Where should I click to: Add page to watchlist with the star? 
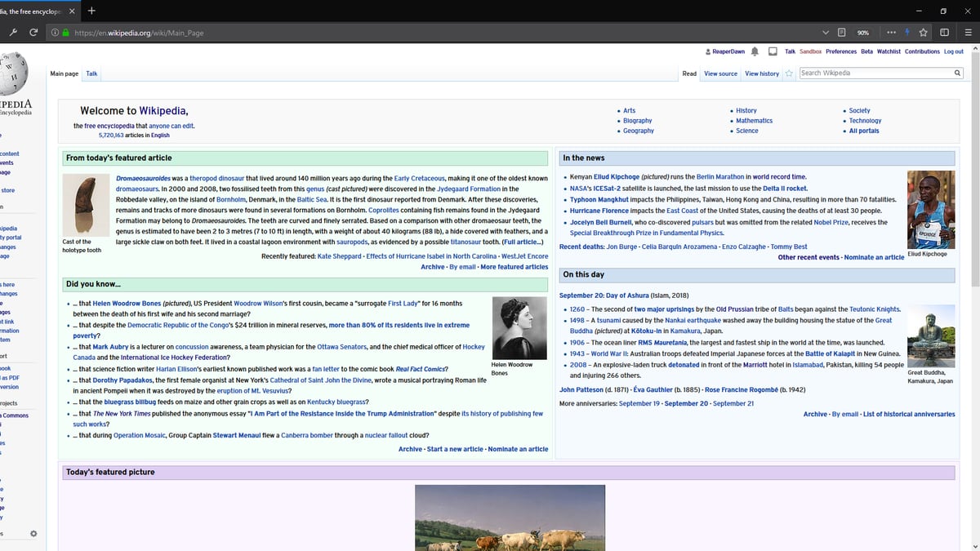(789, 73)
